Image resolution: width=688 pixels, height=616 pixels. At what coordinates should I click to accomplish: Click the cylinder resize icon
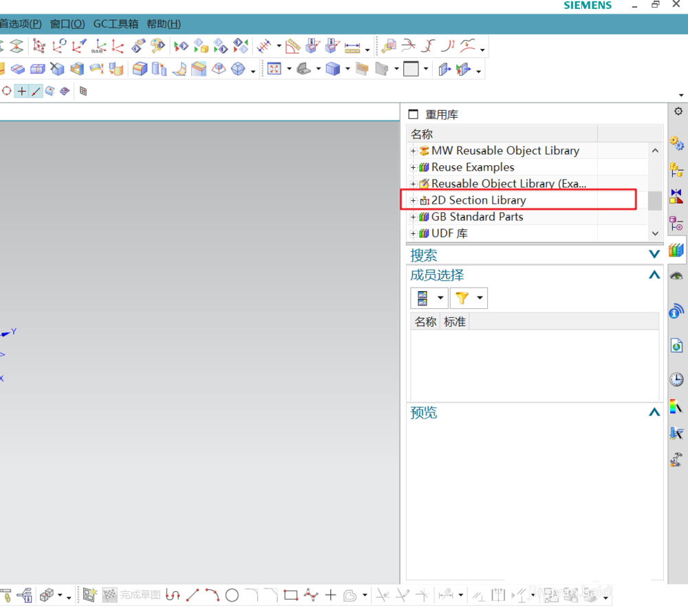click(160, 69)
